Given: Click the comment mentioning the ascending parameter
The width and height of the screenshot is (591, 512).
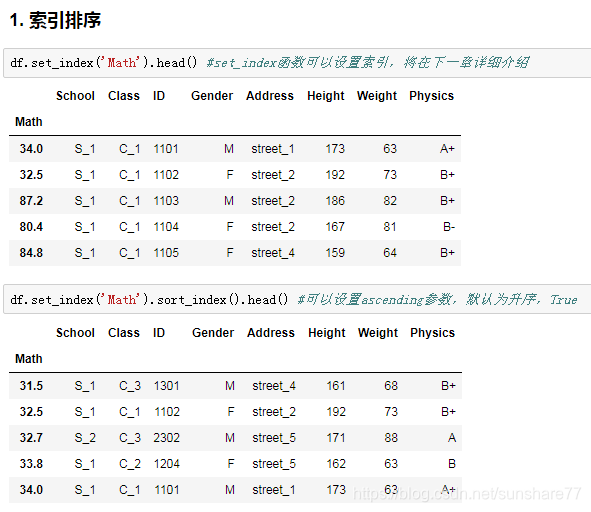Looking at the screenshot, I should tap(437, 300).
